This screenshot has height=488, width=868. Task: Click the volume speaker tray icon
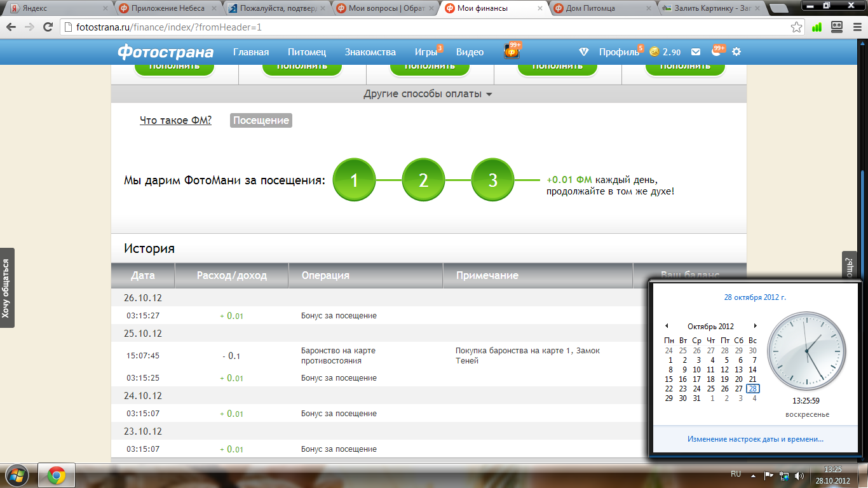point(799,475)
